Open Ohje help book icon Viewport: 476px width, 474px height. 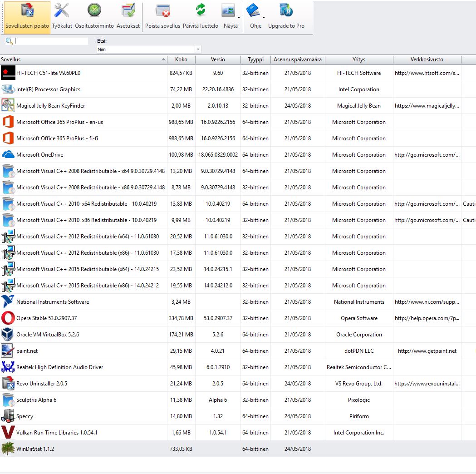pos(253,10)
